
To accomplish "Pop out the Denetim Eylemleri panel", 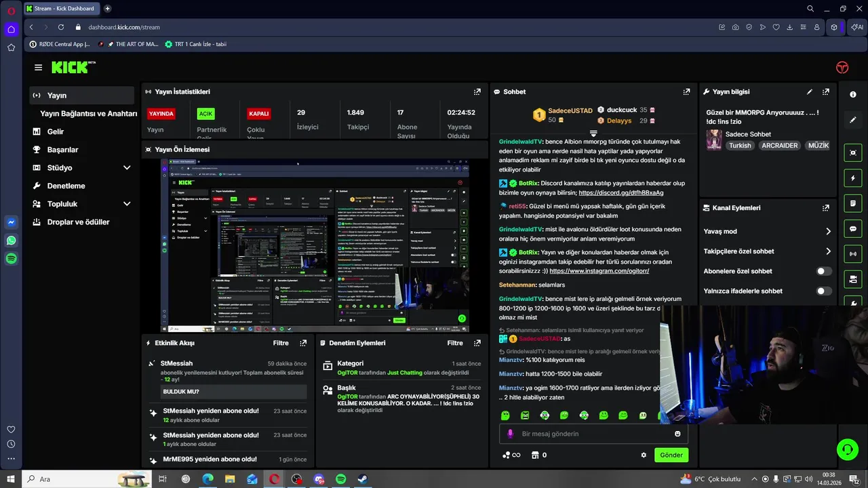I will tap(477, 343).
